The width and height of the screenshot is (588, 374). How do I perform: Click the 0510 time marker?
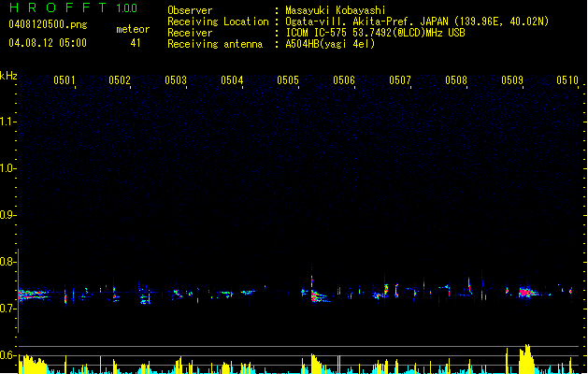click(567, 80)
